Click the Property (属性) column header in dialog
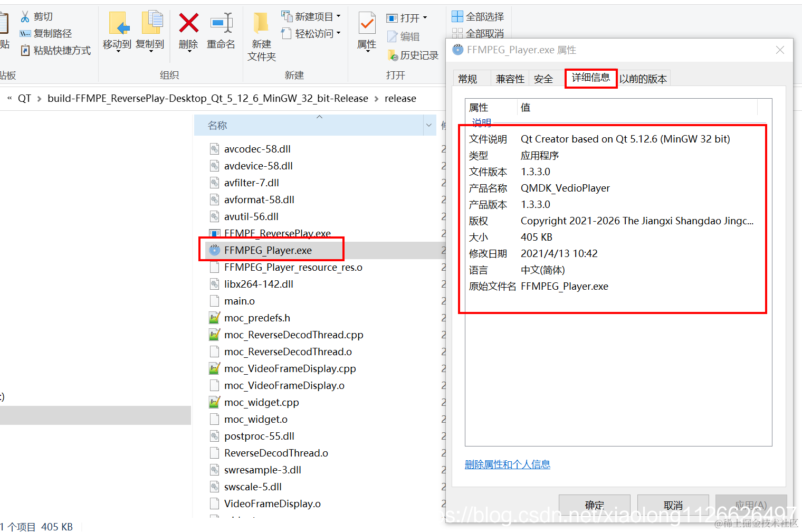The width and height of the screenshot is (802, 532). coord(491,107)
